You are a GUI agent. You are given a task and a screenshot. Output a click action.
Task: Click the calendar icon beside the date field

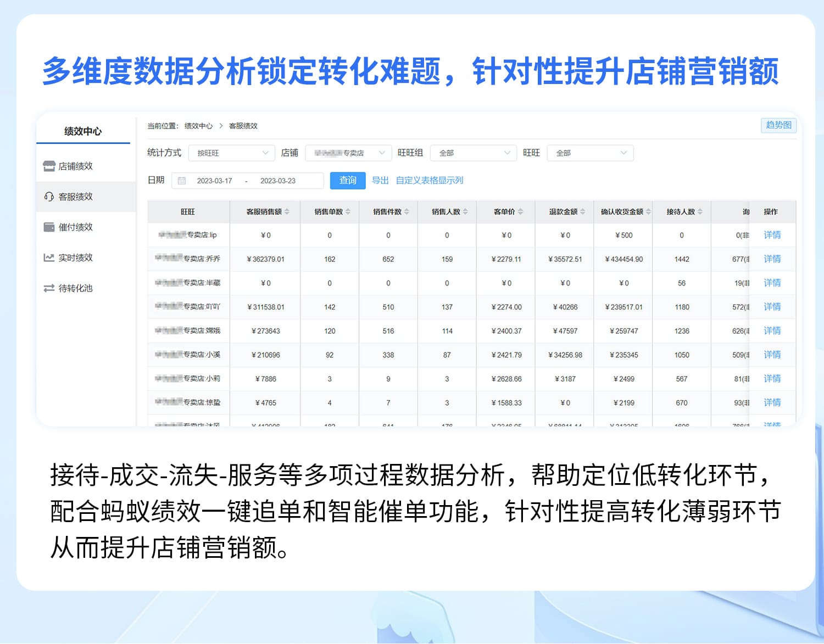point(181,180)
